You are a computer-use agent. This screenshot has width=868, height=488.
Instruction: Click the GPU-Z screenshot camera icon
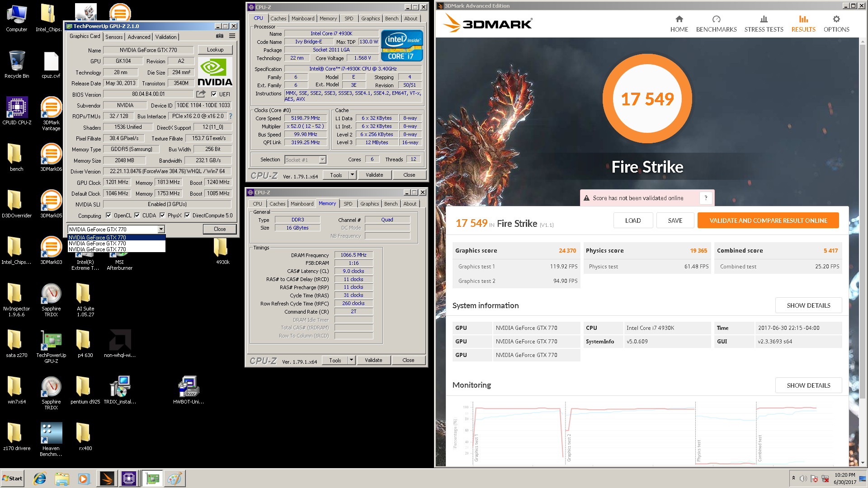(219, 36)
